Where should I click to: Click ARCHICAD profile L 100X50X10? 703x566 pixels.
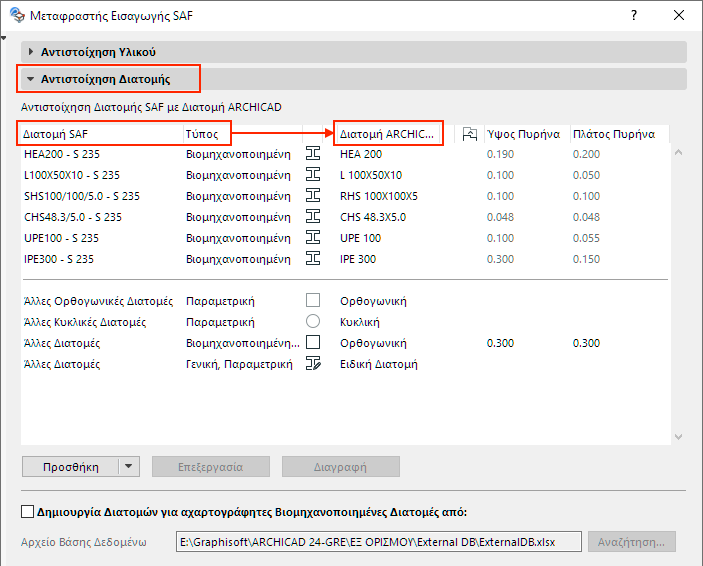coord(370,175)
